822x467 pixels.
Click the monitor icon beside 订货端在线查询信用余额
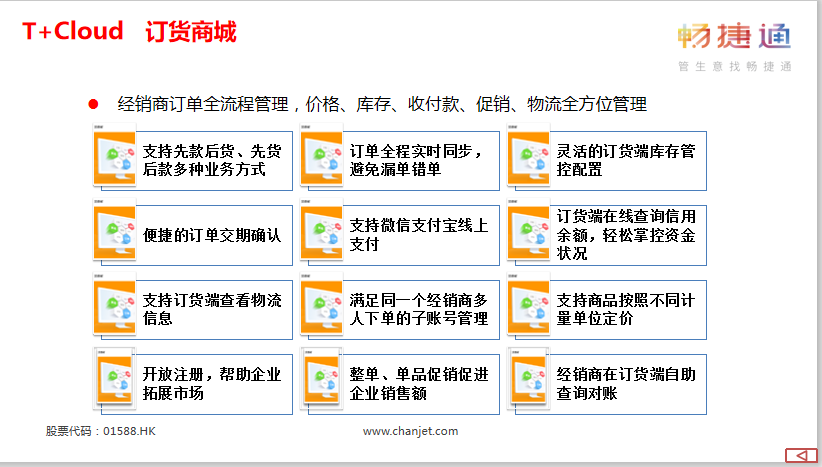pos(528,230)
